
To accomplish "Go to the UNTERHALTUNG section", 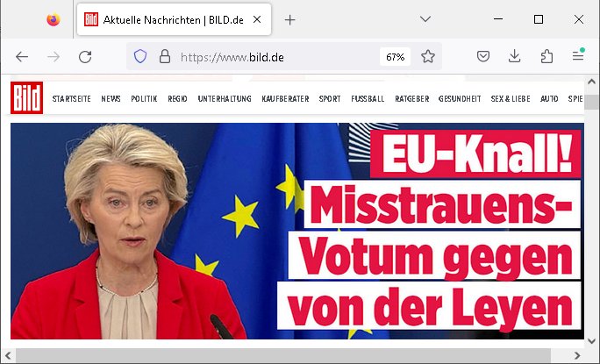I will click(x=225, y=99).
